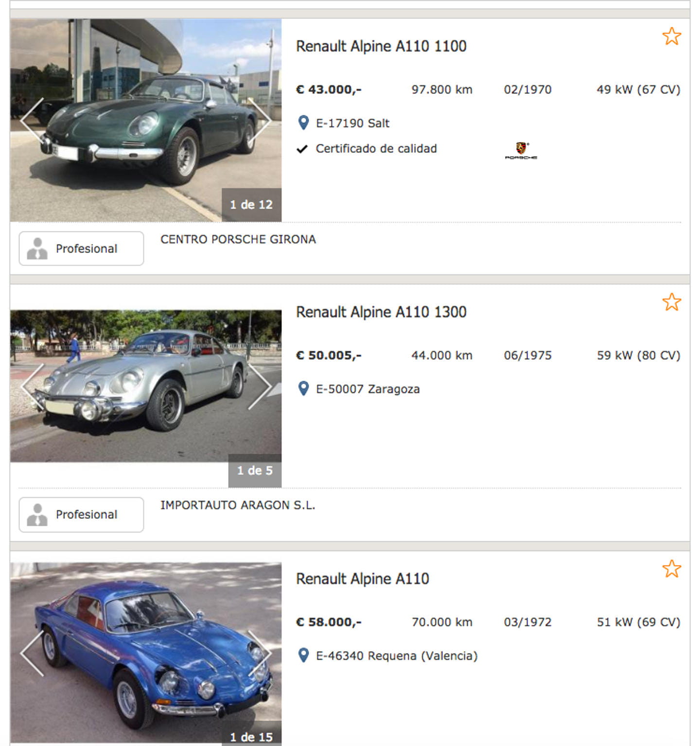Show next photo of blue Alpine A110

(260, 653)
